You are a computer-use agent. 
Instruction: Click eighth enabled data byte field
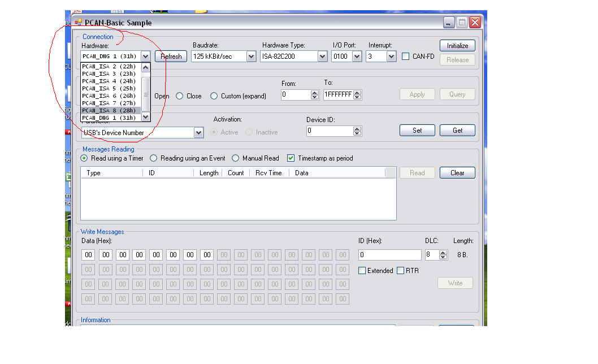pyautogui.click(x=207, y=255)
